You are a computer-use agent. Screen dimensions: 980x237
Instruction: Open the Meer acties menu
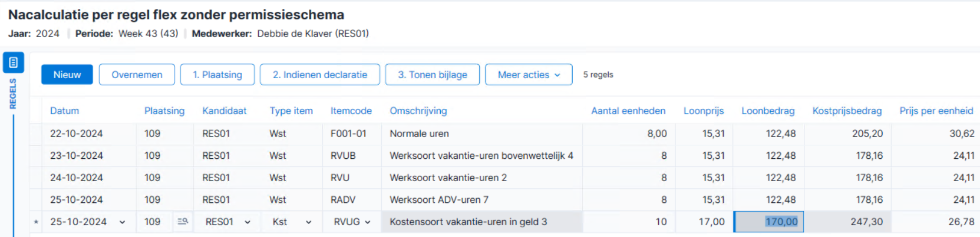click(529, 75)
